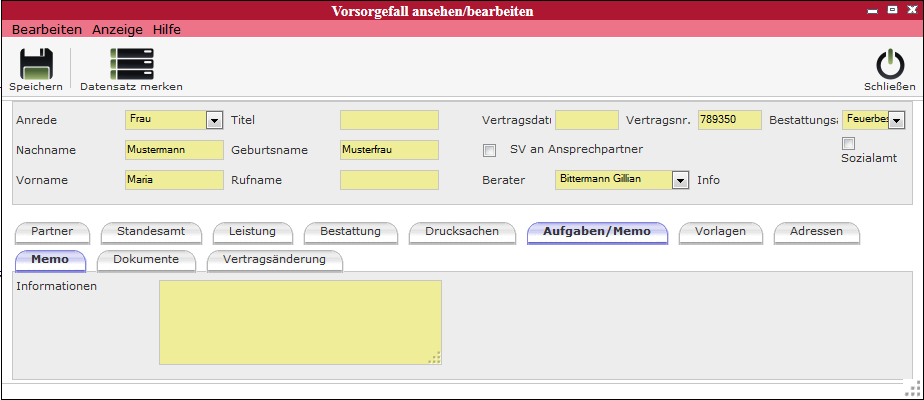Select the Dokumente sub-tab
The image size is (924, 400).
146,260
